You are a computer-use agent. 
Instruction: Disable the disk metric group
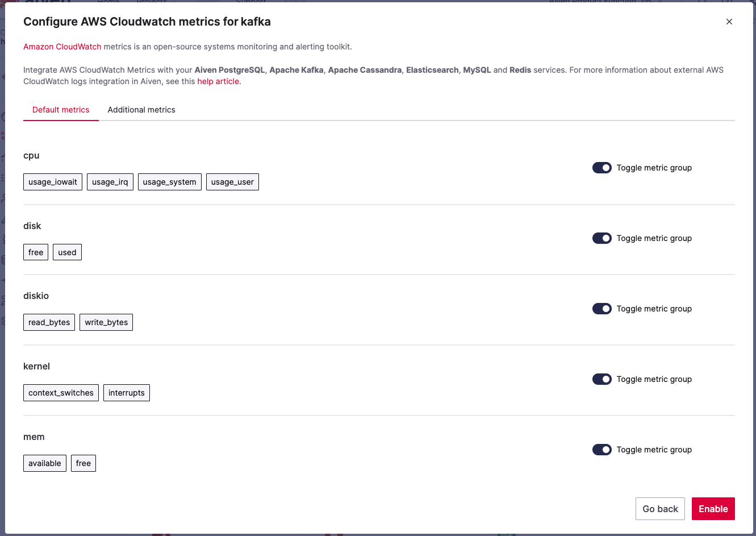coord(602,238)
